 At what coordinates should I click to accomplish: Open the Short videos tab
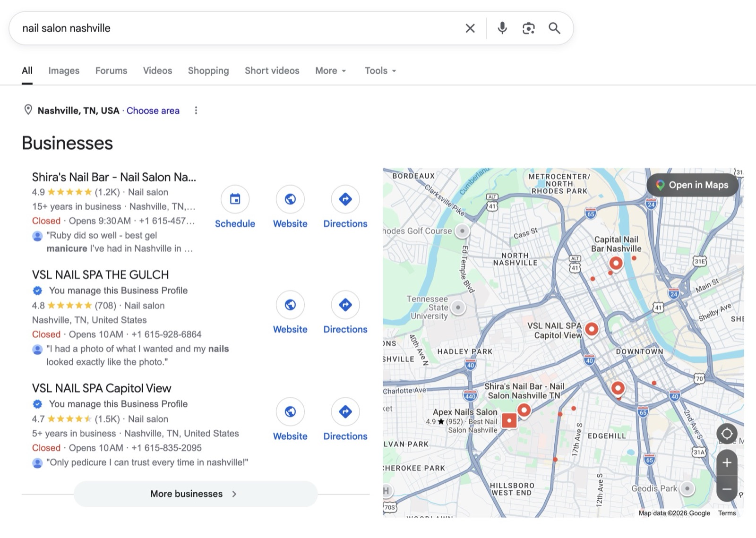(x=272, y=71)
